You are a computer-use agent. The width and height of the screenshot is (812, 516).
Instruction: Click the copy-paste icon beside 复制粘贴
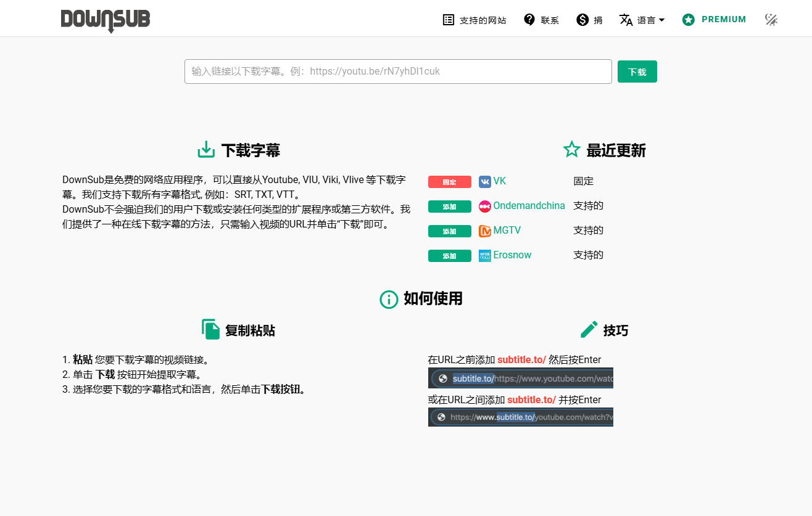(211, 330)
